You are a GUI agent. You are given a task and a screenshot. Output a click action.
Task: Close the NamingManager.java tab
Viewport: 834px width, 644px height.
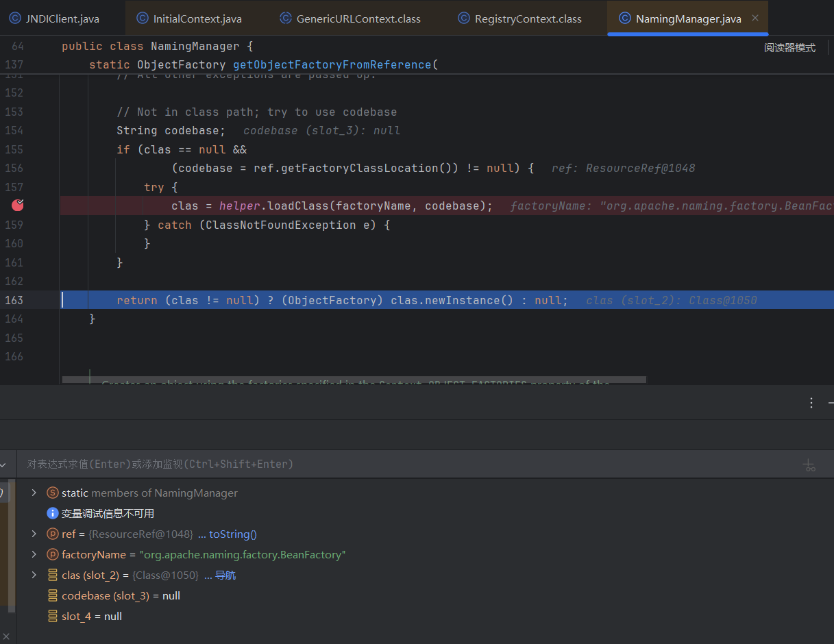(755, 18)
